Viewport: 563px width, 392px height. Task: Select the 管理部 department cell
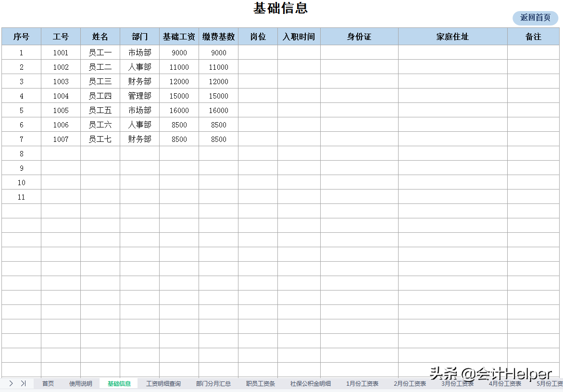[x=140, y=96]
